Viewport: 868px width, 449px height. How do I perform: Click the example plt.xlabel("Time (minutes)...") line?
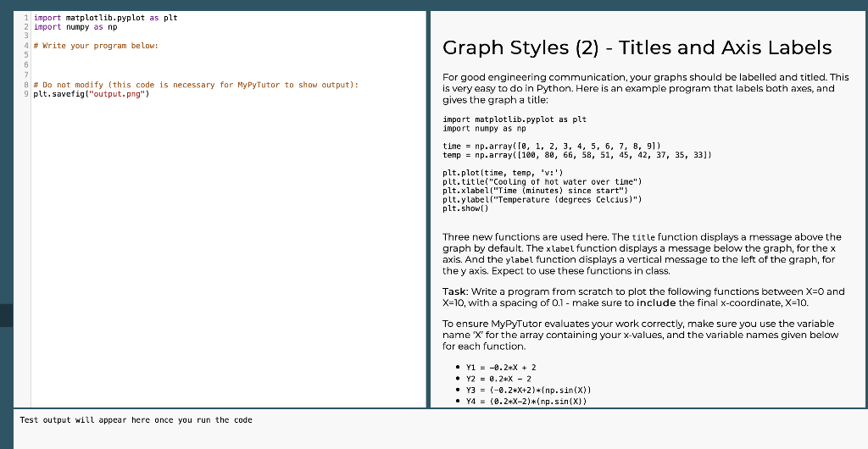536,191
